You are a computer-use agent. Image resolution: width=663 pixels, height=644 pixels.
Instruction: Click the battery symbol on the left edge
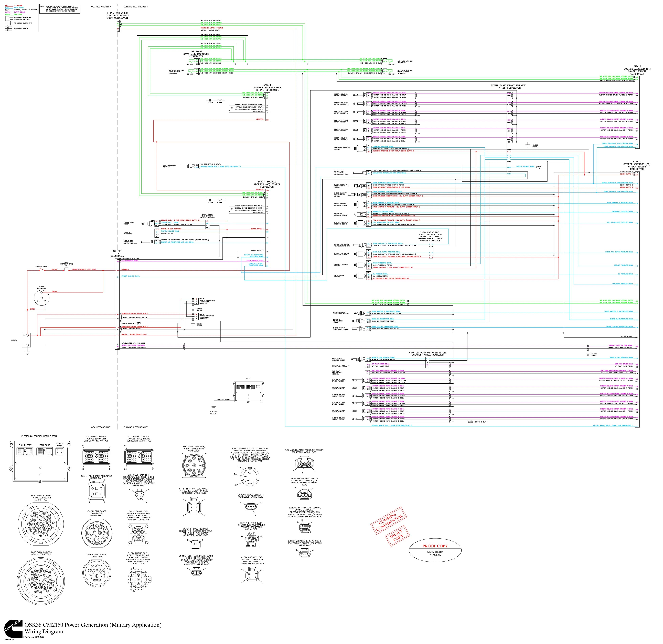pyautogui.click(x=26, y=340)
